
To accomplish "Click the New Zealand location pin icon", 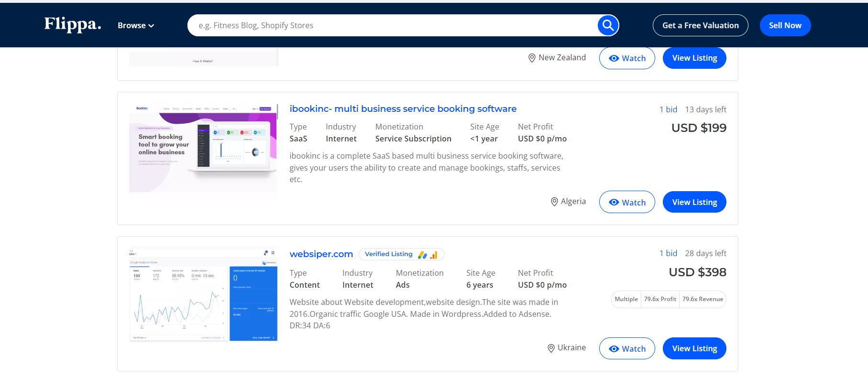I will (x=532, y=58).
